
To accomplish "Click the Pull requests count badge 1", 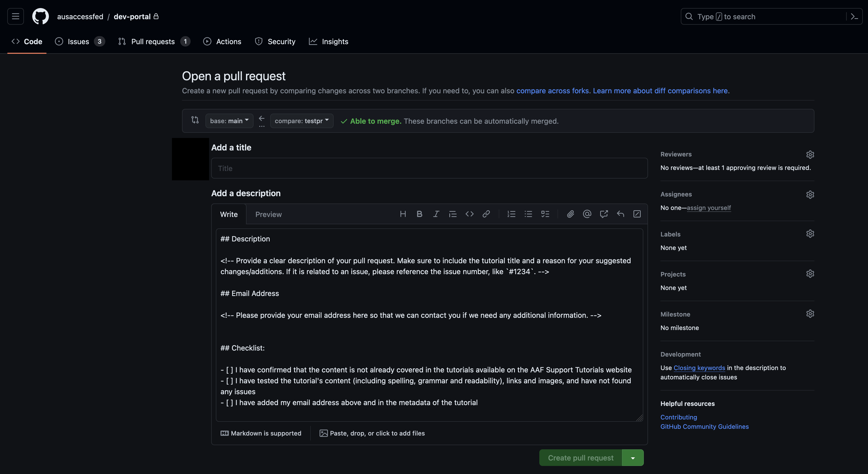I will click(185, 41).
